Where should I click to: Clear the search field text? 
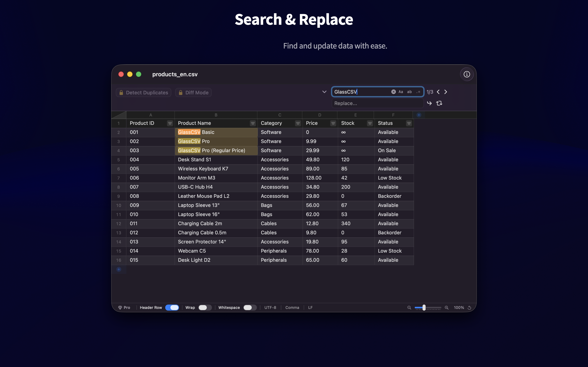point(393,92)
